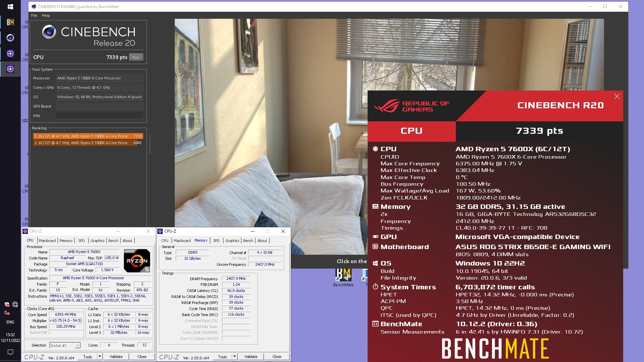Open the About tab in left CPU-Z
Screen dimensions: 644x362
click(x=127, y=241)
